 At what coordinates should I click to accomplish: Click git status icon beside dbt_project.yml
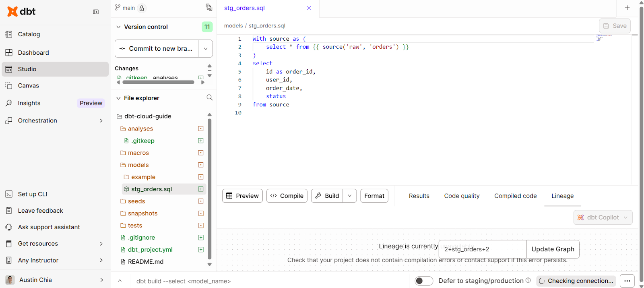coord(201,250)
